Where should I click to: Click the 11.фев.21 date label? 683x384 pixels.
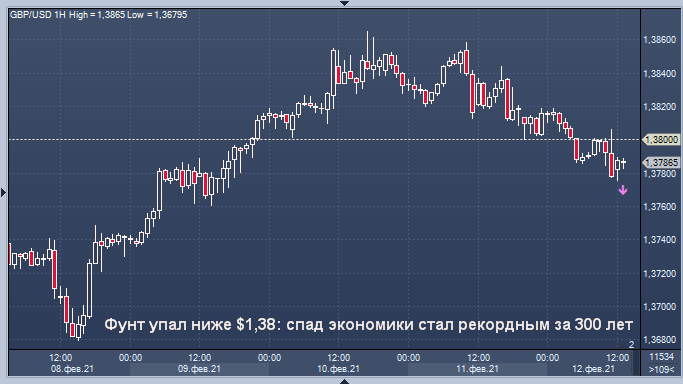[477, 369]
